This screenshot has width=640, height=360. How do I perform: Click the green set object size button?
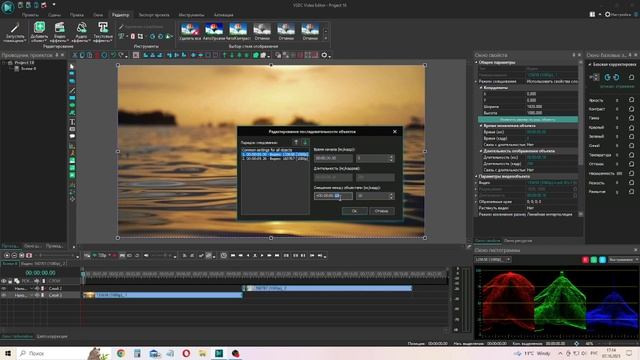pos(528,120)
